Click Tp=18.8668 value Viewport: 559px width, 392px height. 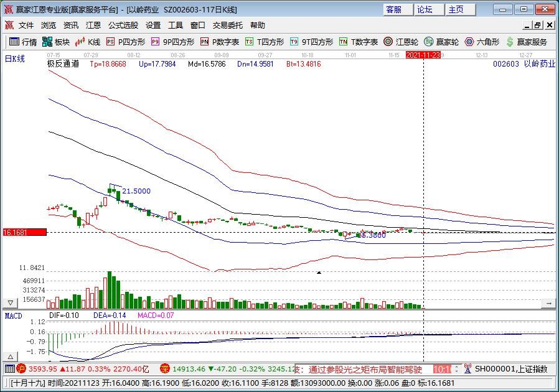coord(108,64)
